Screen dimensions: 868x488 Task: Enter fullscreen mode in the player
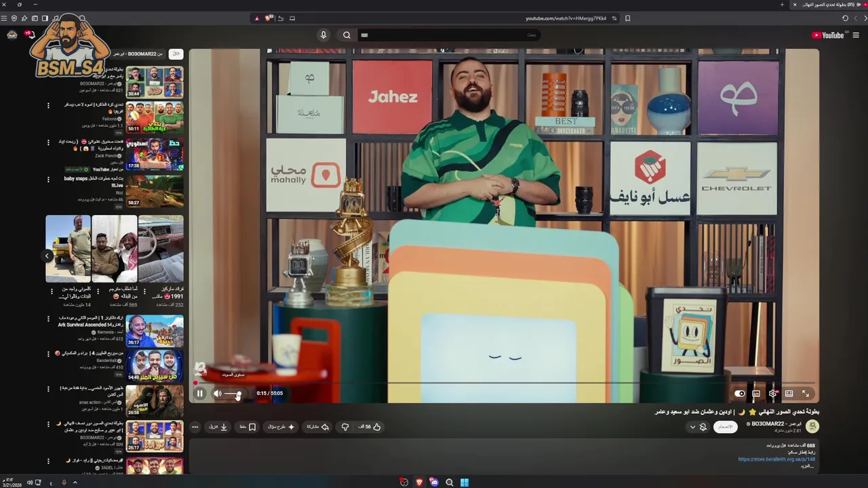pos(806,393)
